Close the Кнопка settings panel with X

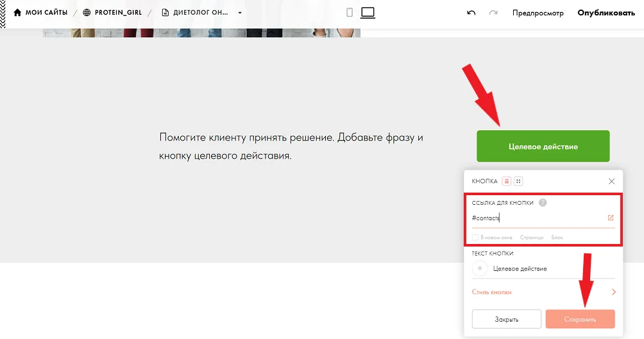click(611, 181)
